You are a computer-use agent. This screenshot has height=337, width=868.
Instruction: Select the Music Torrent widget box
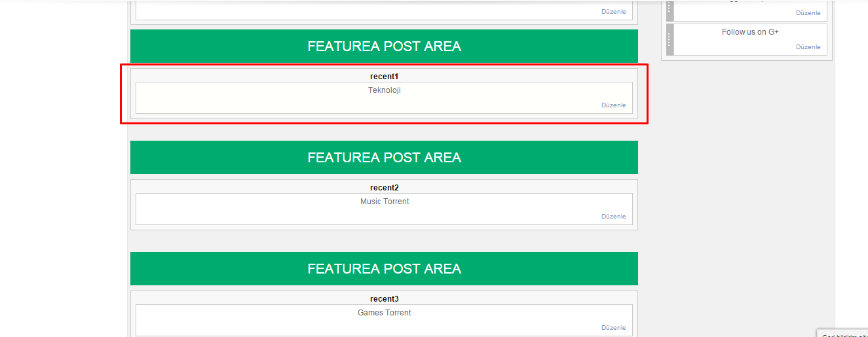tap(384, 209)
